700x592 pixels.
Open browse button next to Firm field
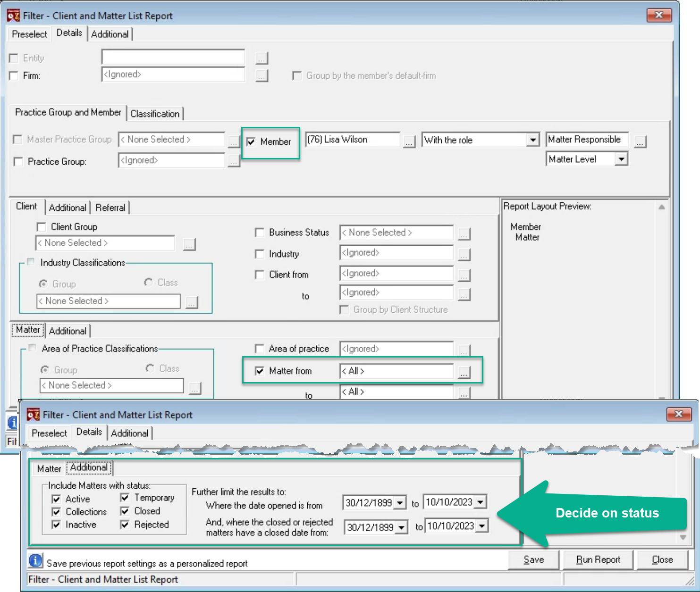click(262, 75)
